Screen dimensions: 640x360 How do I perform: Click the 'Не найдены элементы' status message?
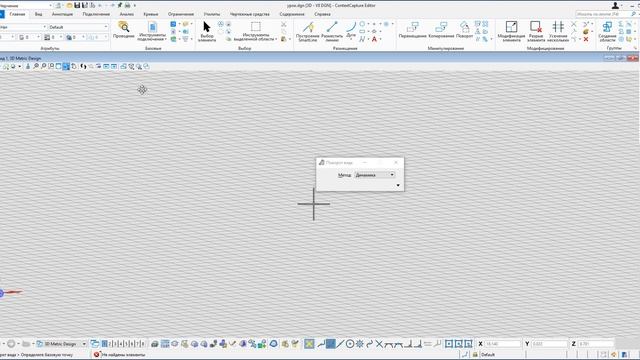click(x=123, y=355)
